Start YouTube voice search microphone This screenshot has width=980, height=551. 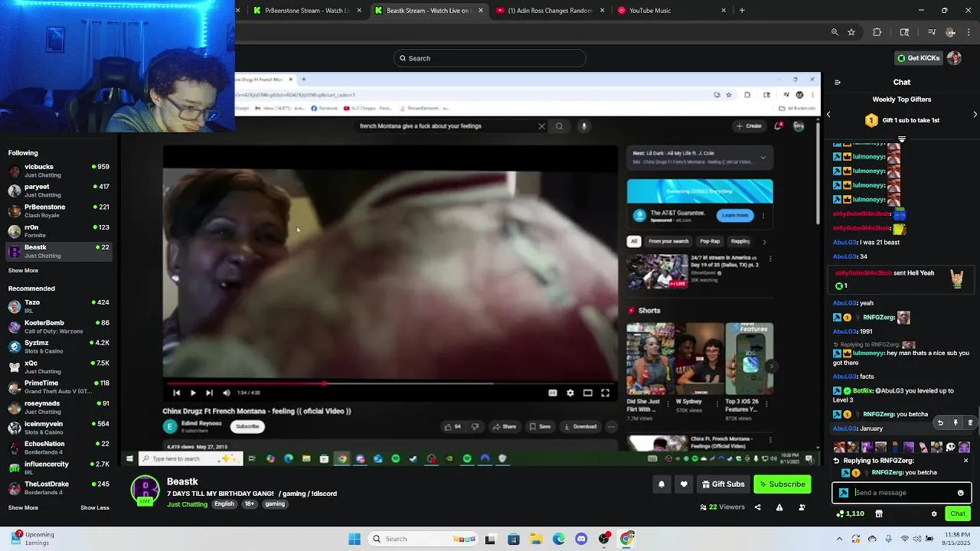click(583, 126)
